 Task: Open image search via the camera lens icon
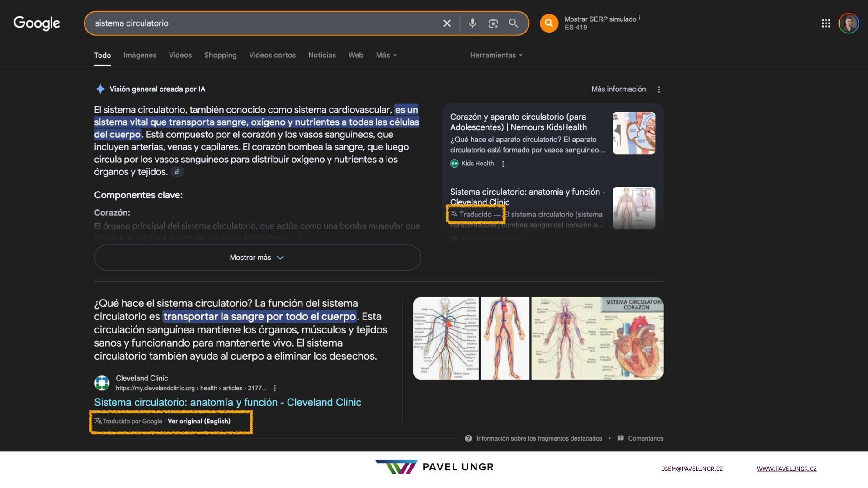coord(493,23)
